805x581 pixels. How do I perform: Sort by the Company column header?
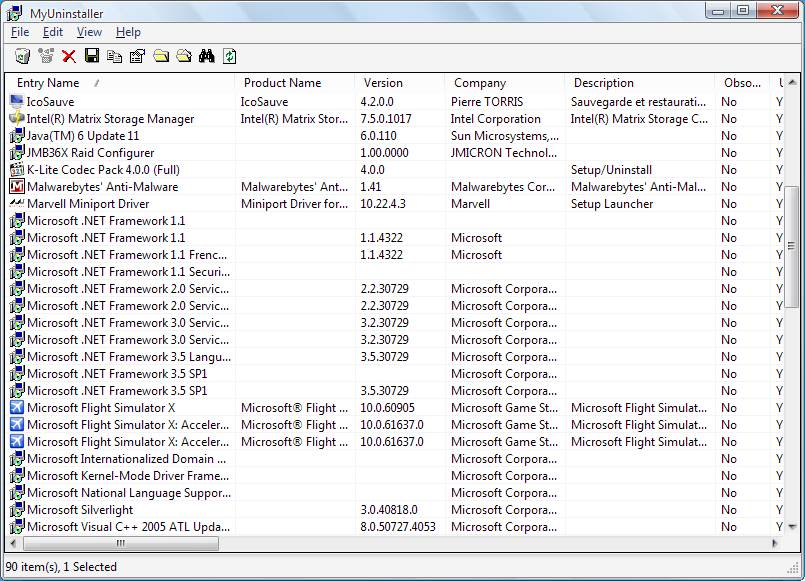[505, 83]
